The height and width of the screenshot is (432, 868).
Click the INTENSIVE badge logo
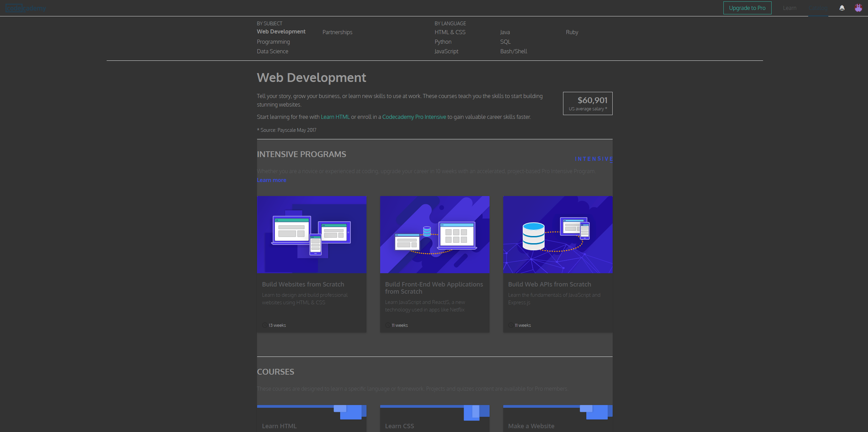pos(593,159)
